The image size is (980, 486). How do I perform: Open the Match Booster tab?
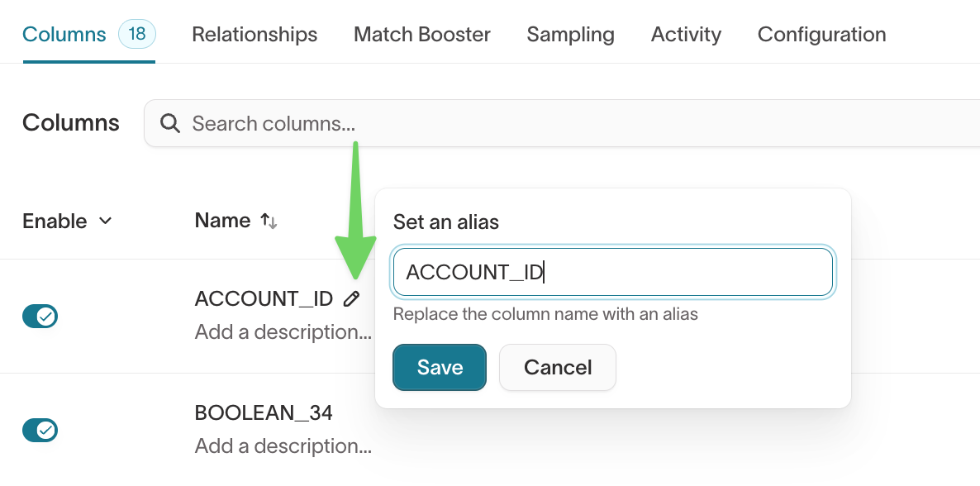[421, 35]
